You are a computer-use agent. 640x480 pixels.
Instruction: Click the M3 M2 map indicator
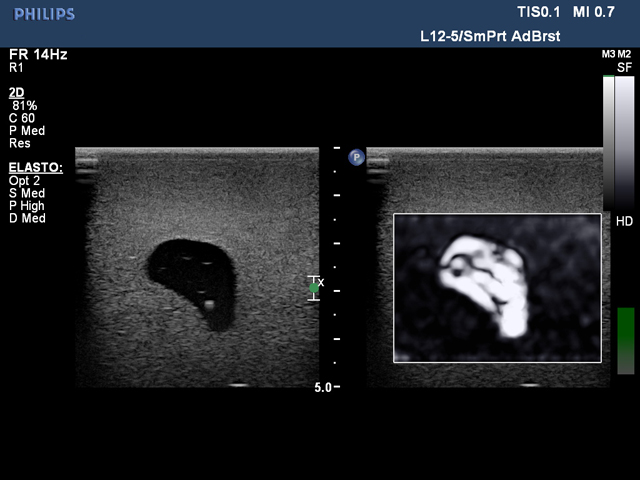click(616, 53)
